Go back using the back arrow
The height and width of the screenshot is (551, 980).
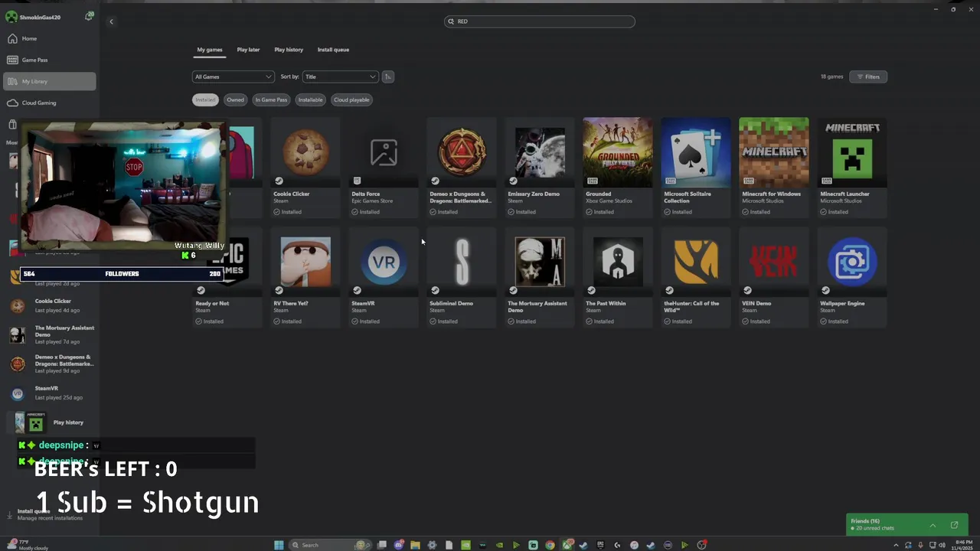click(111, 21)
